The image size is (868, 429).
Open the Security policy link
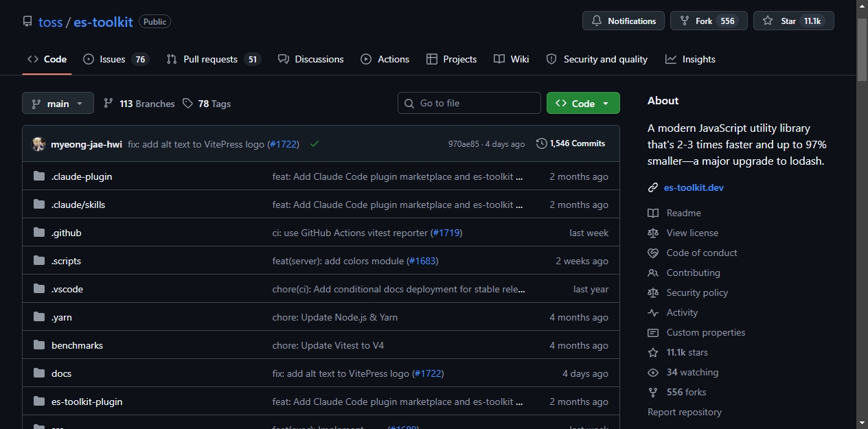697,292
